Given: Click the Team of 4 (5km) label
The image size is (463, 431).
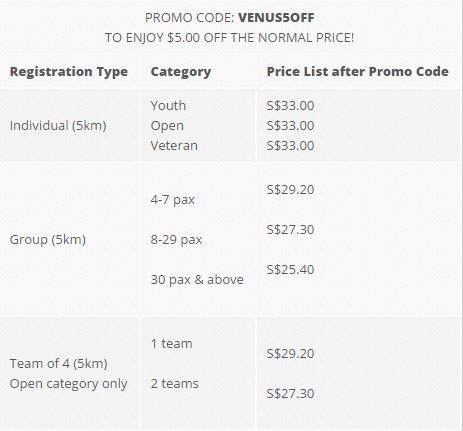Looking at the screenshot, I should point(58,364).
